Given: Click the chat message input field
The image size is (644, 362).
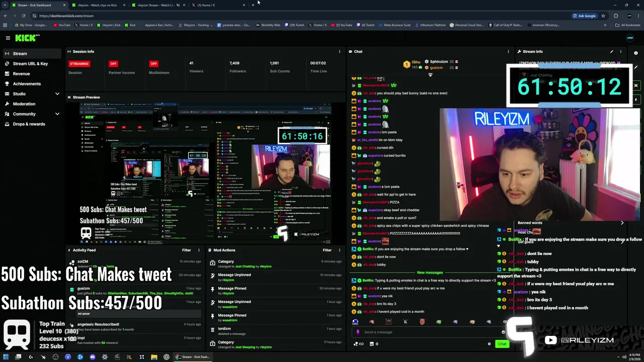Looking at the screenshot, I should (430, 332).
